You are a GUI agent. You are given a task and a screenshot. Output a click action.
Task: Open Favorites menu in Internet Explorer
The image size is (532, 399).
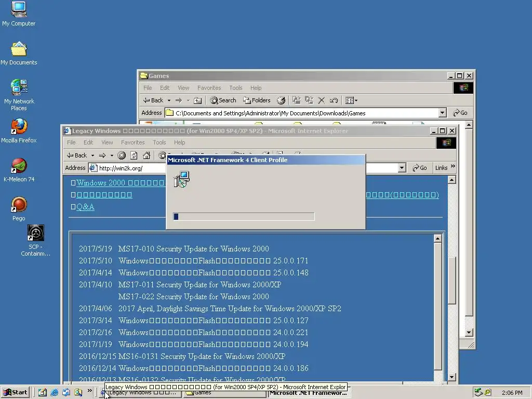tap(132, 142)
